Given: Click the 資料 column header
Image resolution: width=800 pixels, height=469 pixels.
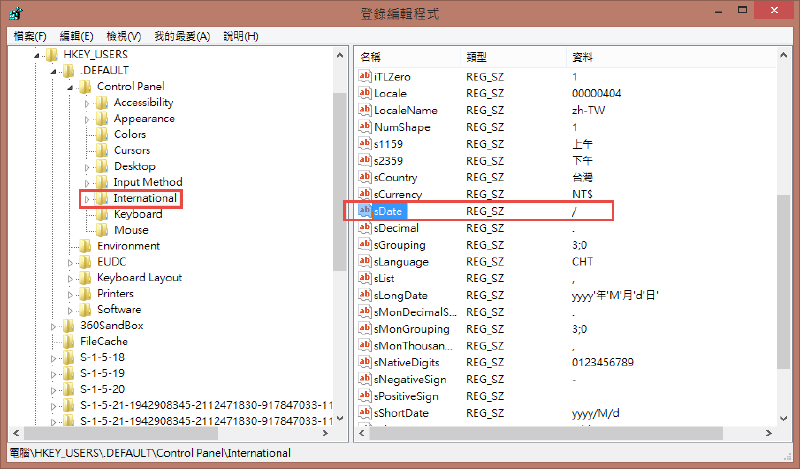Looking at the screenshot, I should point(582,56).
